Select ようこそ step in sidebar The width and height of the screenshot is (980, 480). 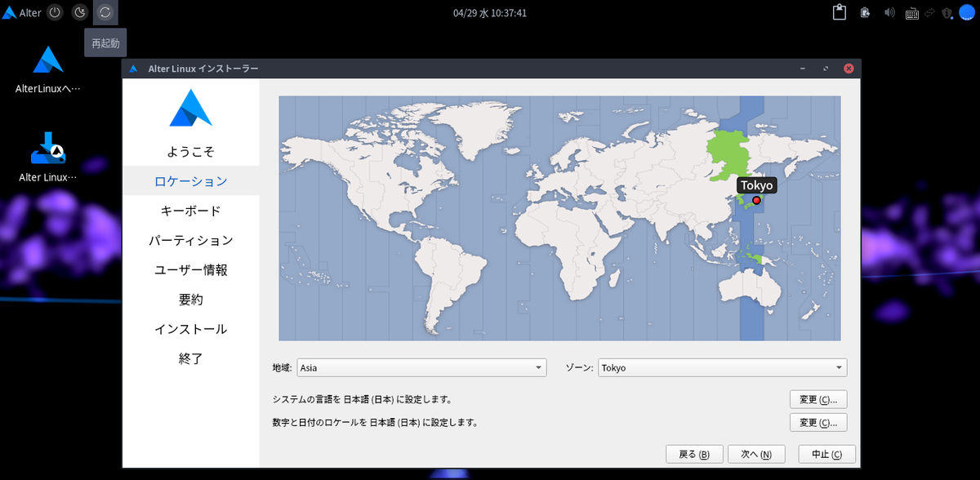pyautogui.click(x=190, y=152)
